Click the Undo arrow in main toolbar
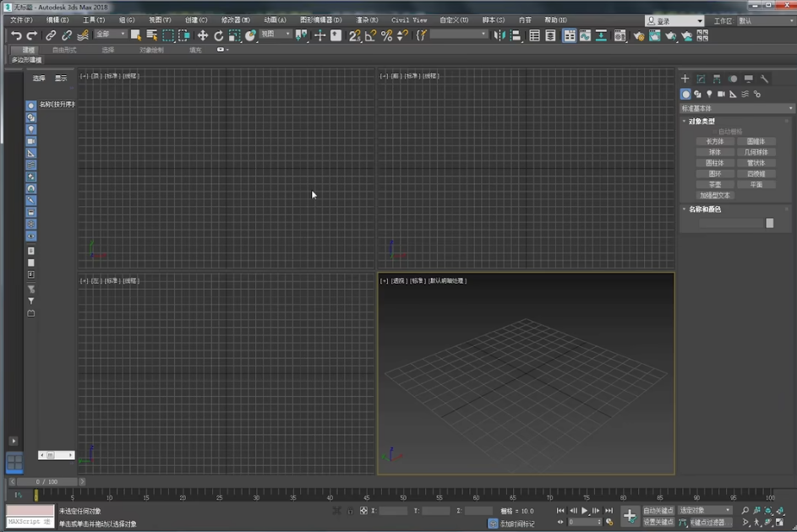This screenshot has width=797, height=532. pos(16,35)
